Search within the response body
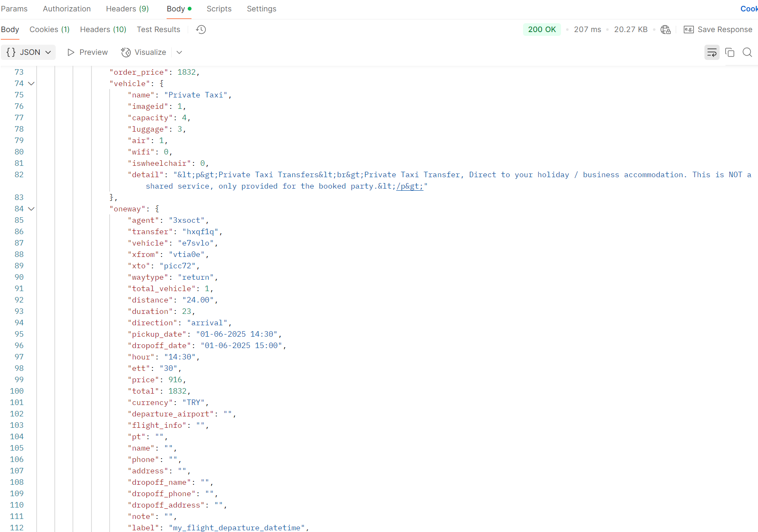Image resolution: width=758 pixels, height=532 pixels. click(747, 52)
